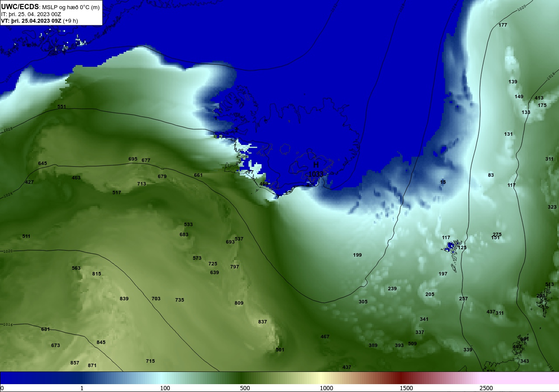
Task: Click the freezing level value 341
Action: click(424, 319)
